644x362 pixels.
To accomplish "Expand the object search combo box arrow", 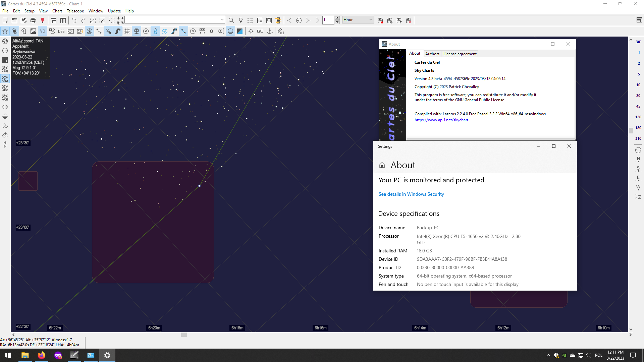I will pos(222,20).
